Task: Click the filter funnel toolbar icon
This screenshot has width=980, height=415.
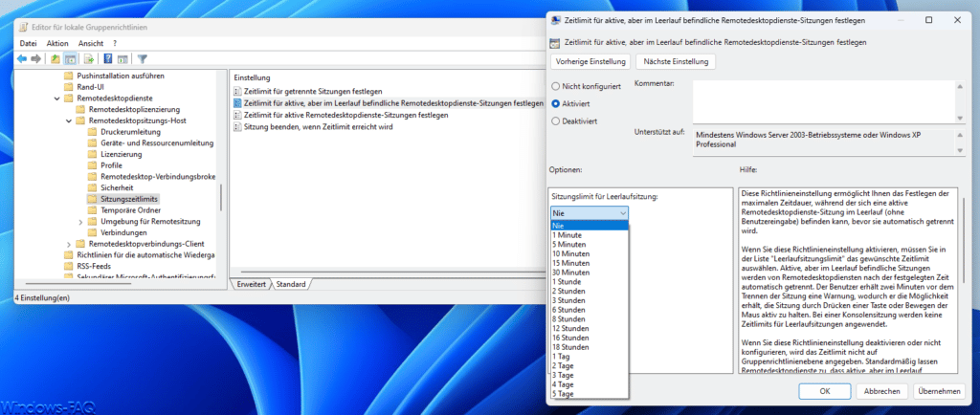Action: [143, 58]
